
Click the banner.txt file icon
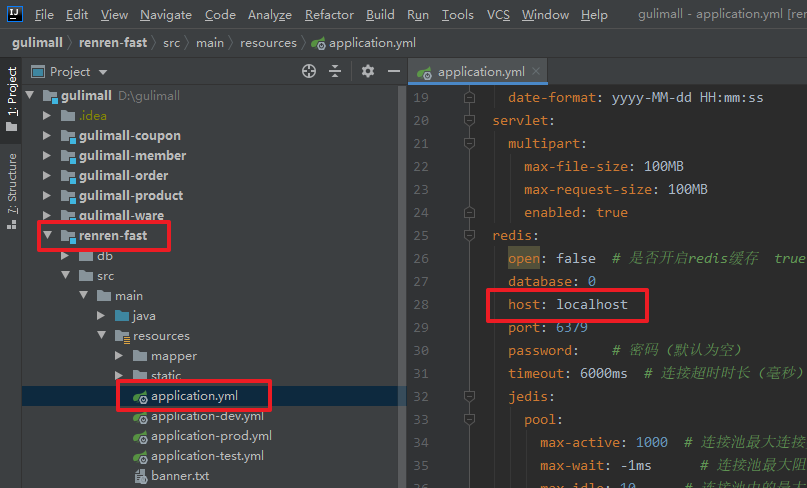(x=141, y=477)
